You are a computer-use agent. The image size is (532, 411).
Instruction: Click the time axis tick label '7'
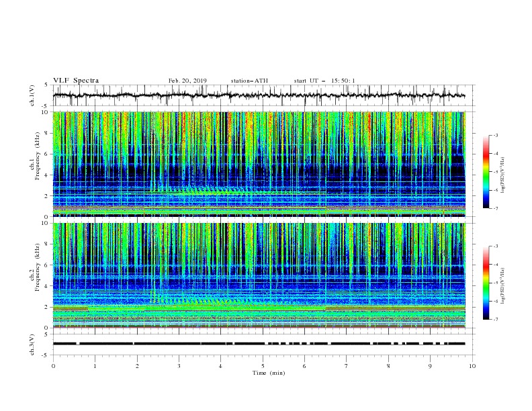(x=347, y=366)
